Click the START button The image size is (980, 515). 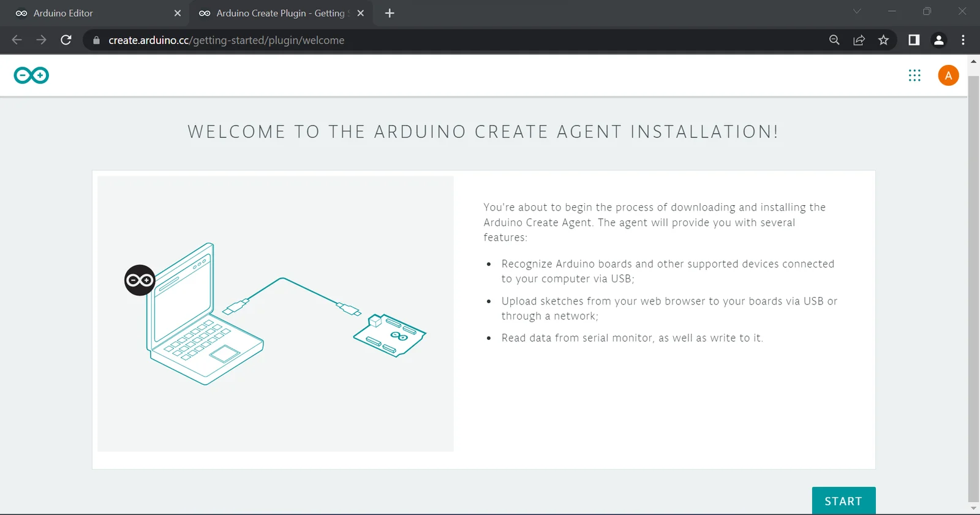[843, 501]
